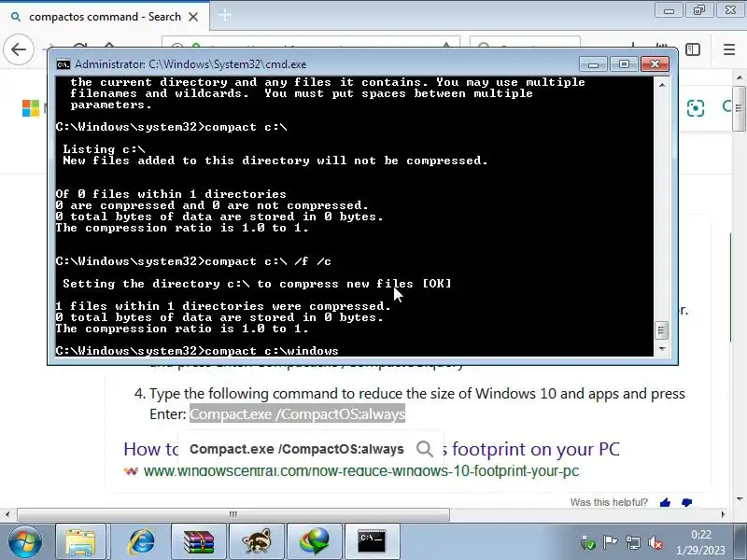Toggle the browser sidebar panel icon
Screen dimensions: 747x560
[693, 49]
